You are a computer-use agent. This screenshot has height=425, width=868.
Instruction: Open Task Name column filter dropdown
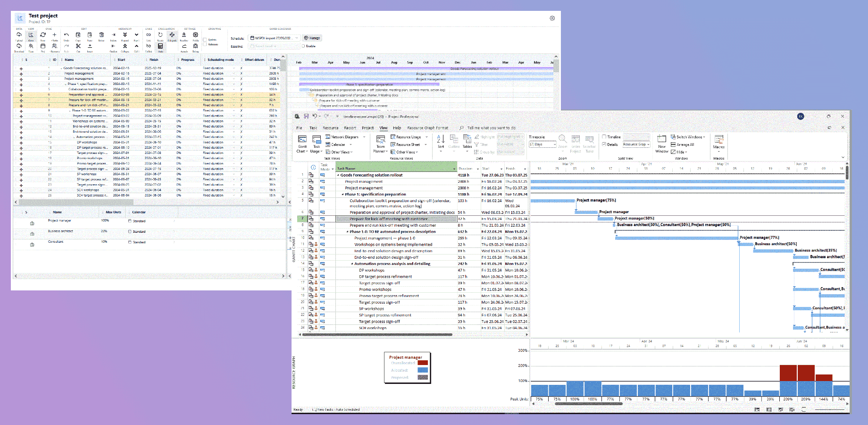coord(454,169)
